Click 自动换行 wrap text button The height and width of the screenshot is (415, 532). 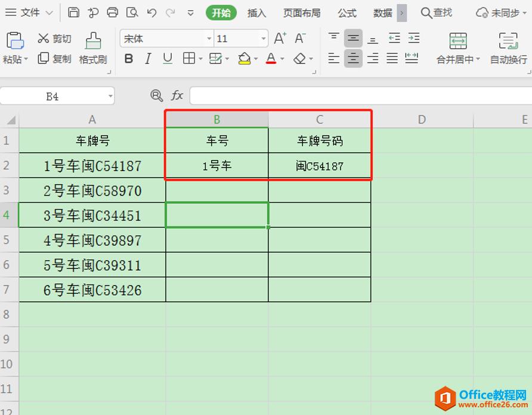[508, 48]
